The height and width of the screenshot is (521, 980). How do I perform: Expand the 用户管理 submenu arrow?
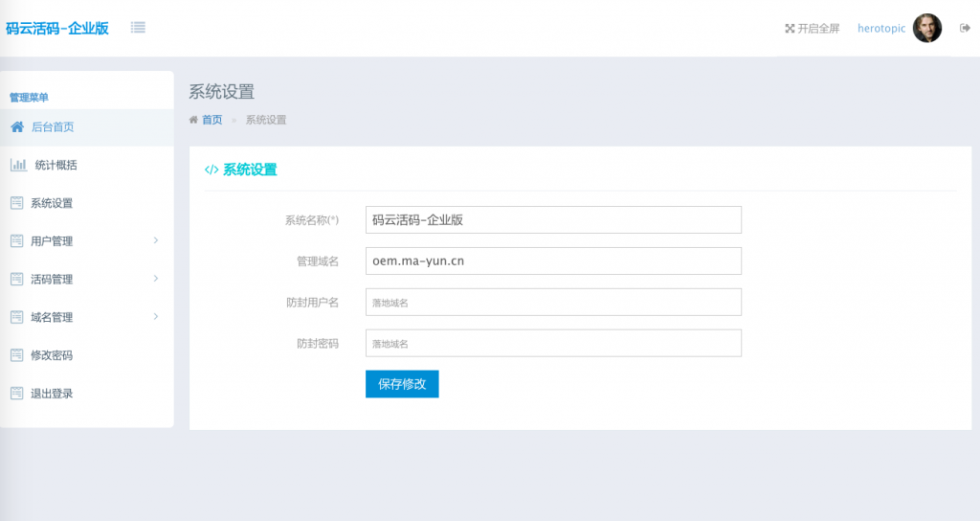pyautogui.click(x=156, y=240)
